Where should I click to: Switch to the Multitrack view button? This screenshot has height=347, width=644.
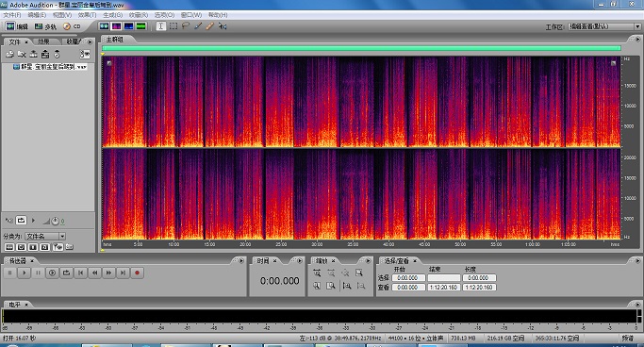coord(45,26)
